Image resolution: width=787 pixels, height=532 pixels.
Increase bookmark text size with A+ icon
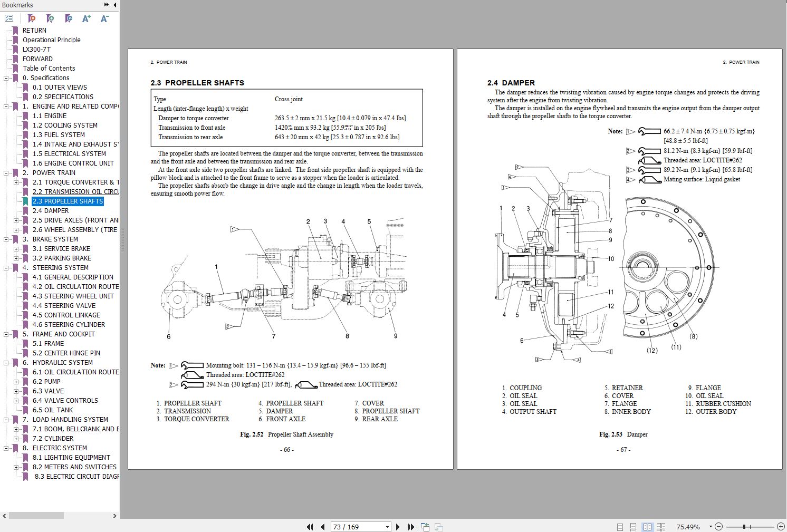(85, 18)
